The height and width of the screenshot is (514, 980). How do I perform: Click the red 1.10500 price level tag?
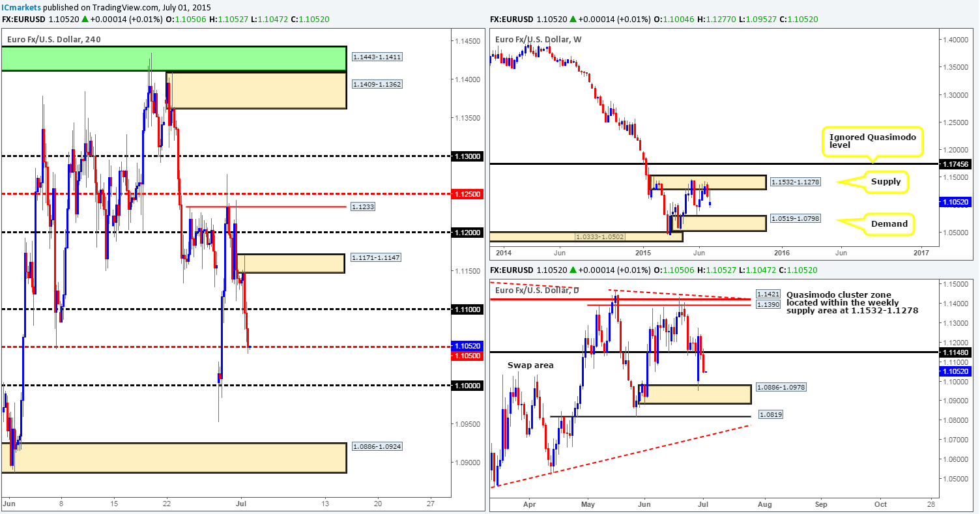pos(467,357)
